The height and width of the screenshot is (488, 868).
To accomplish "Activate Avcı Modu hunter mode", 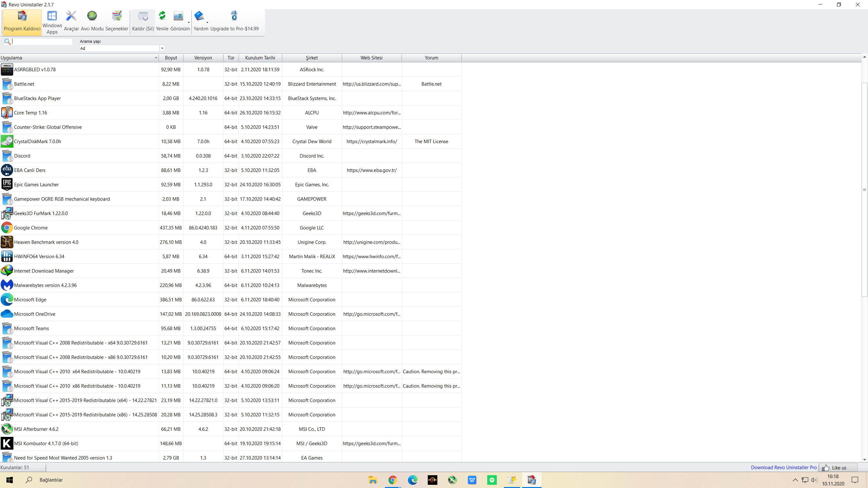I will tap(92, 21).
